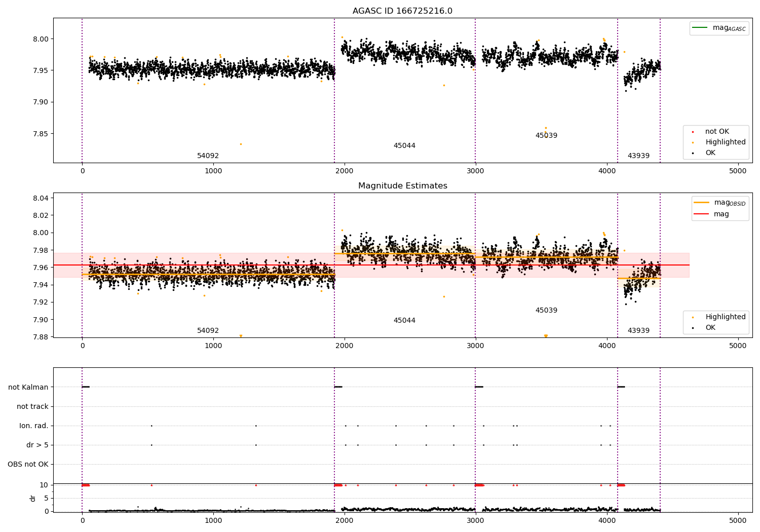
Task: Click the orange mag OBSID segment for 54092
Action: coord(208,275)
